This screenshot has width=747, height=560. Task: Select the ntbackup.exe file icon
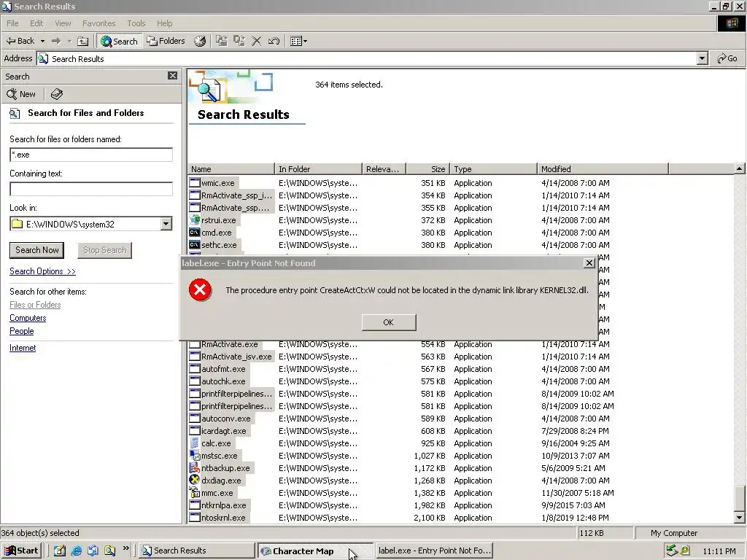click(x=194, y=467)
